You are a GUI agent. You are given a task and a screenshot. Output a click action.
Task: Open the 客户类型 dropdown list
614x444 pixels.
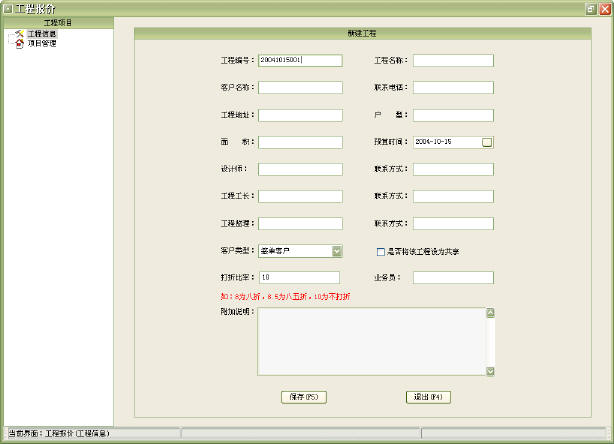[337, 251]
